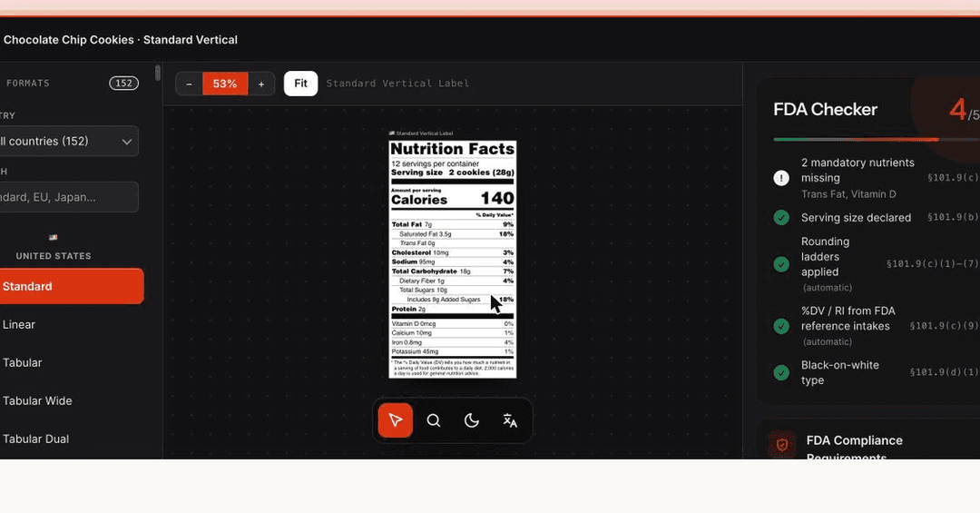Click the Calories 140 line on label
Screen dimensions: 980x513
(x=453, y=199)
